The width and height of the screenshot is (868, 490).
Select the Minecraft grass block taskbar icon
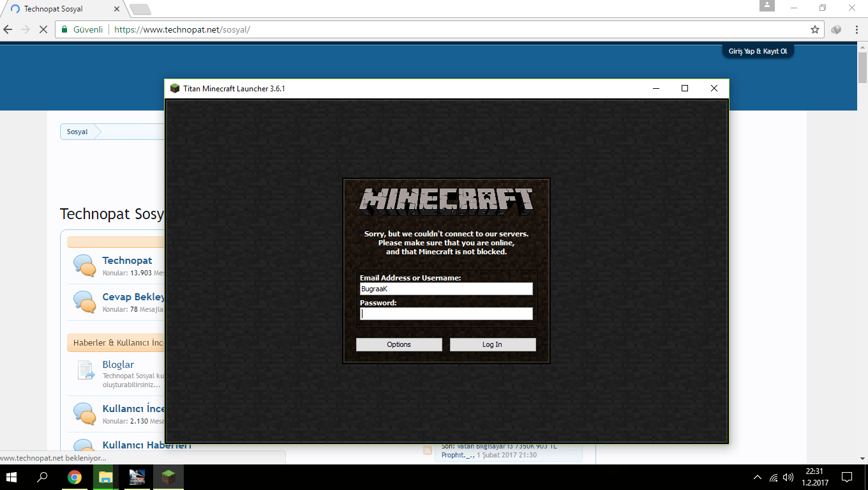click(168, 477)
